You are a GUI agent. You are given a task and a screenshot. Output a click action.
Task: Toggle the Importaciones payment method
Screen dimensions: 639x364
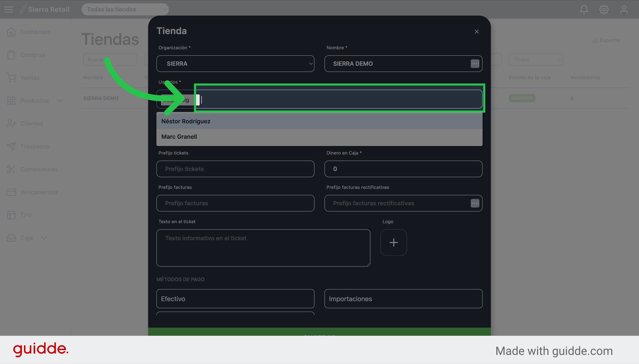(x=403, y=298)
